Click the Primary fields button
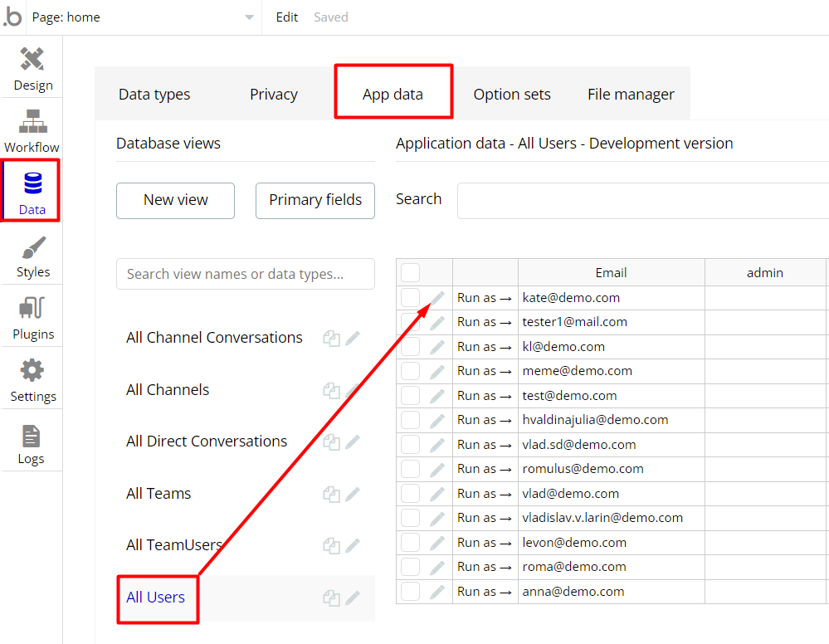This screenshot has height=644, width=829. coord(315,200)
